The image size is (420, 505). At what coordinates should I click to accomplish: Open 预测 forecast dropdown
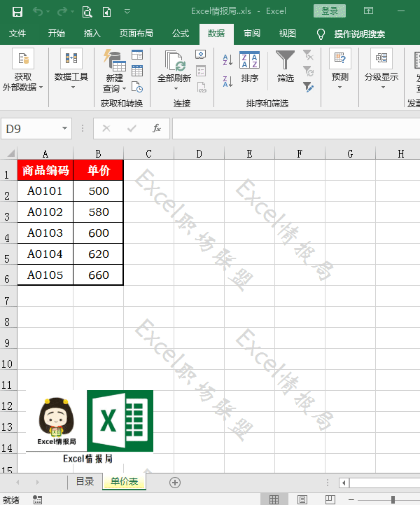click(340, 69)
